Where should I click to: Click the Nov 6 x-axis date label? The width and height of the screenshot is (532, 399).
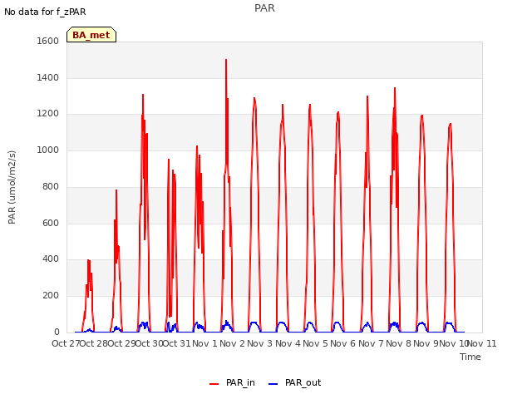point(343,343)
